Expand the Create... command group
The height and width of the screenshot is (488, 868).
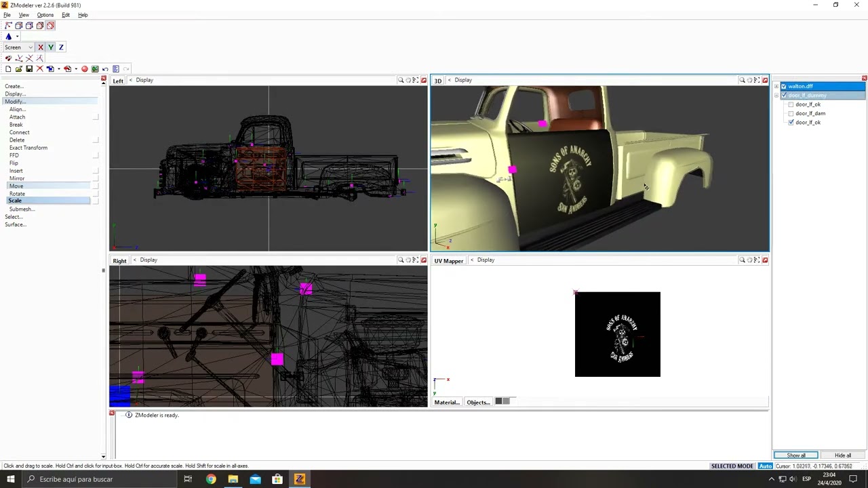[x=14, y=86]
